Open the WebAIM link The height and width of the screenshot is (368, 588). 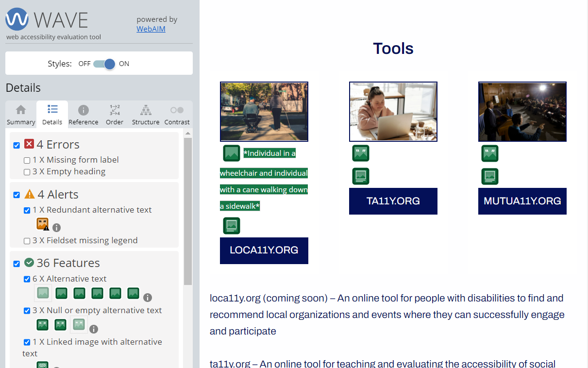pyautogui.click(x=151, y=29)
